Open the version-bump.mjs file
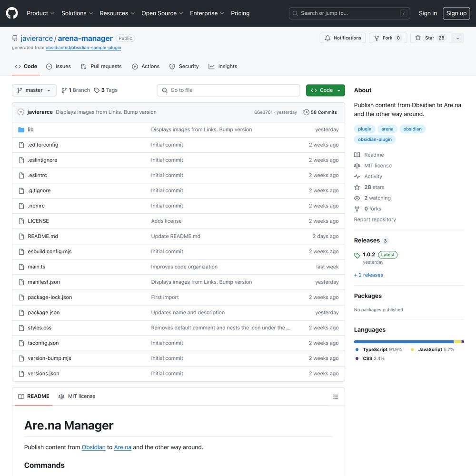 pyautogui.click(x=50, y=358)
